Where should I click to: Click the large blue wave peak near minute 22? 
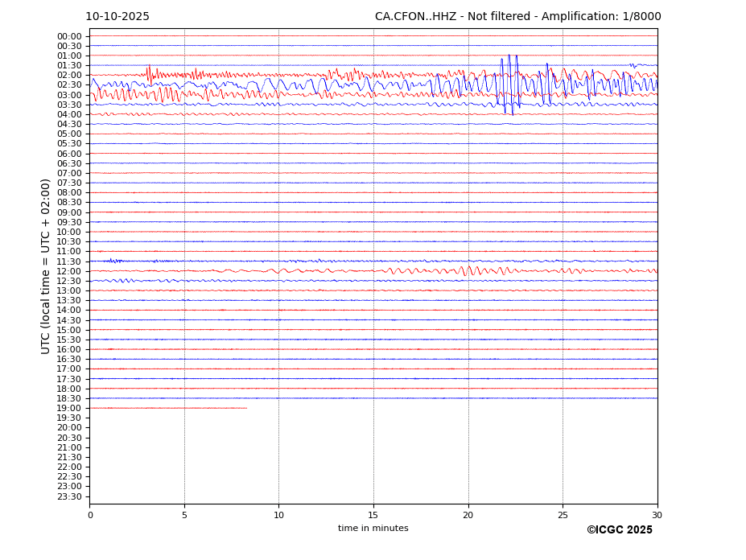tap(509, 58)
